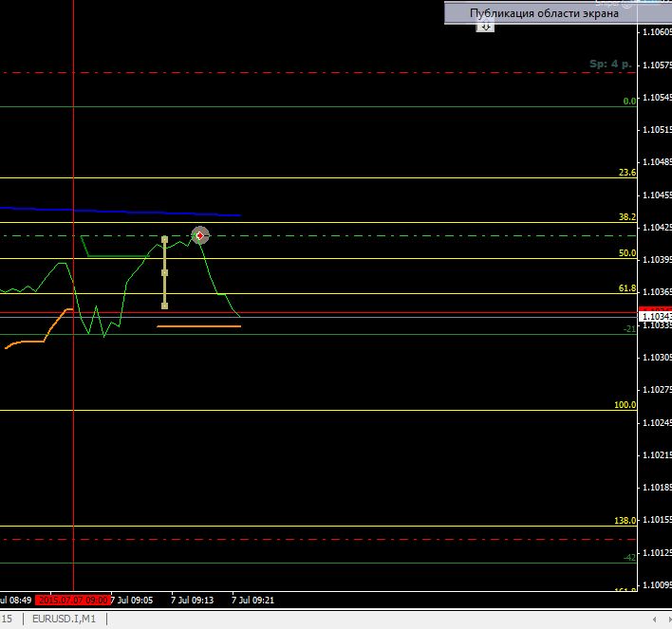
Task: Select middle handle of the khaki vertical line
Action: click(165, 272)
